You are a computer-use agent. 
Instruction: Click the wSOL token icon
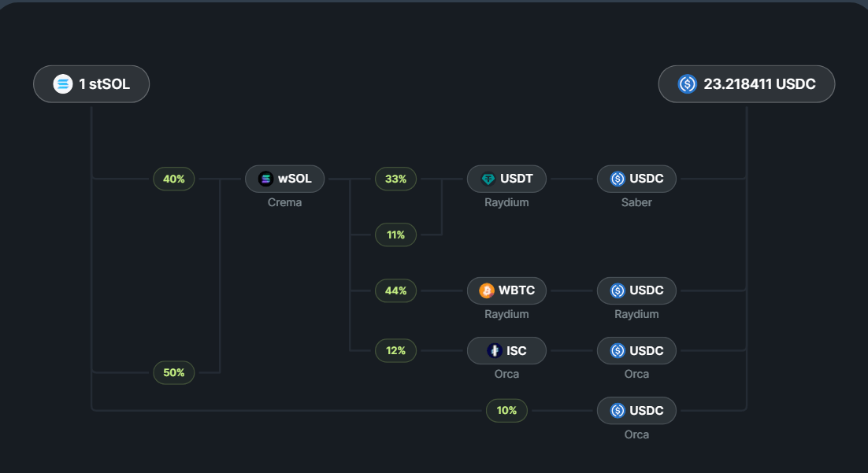265,179
